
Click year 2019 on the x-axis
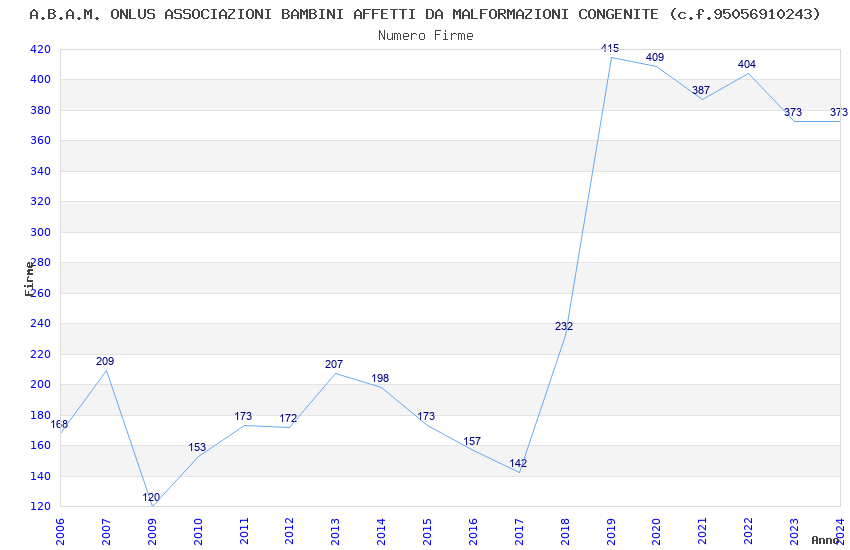click(x=611, y=532)
